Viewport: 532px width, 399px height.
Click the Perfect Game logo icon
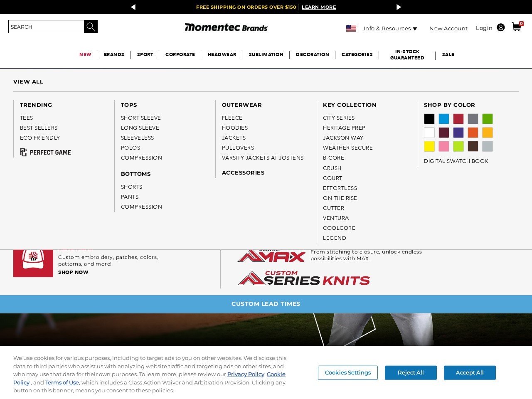pos(23,152)
